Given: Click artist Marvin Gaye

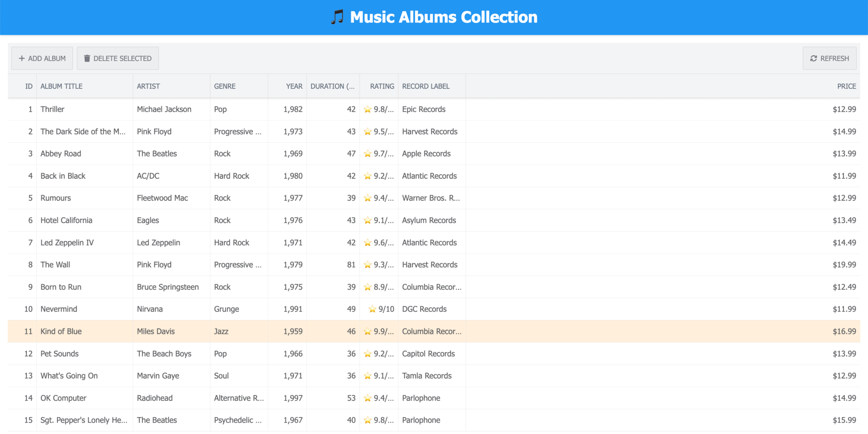Looking at the screenshot, I should tap(172, 376).
